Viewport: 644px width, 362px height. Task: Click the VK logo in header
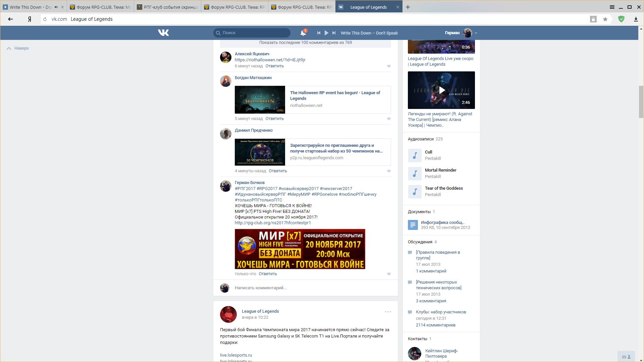pyautogui.click(x=163, y=33)
